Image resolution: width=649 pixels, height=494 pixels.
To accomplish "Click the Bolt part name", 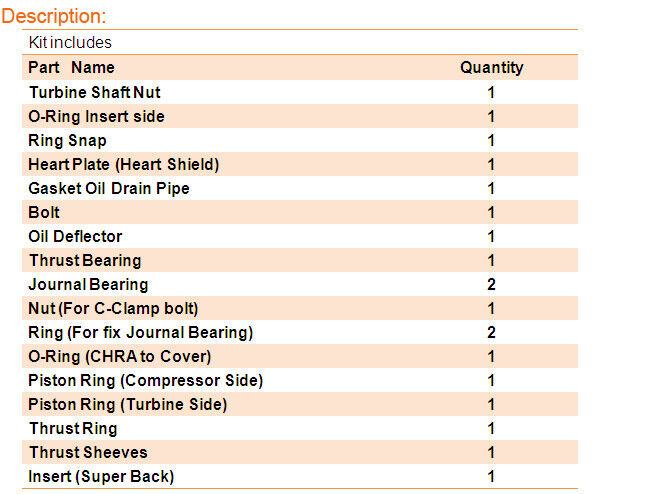I will click(x=44, y=212).
